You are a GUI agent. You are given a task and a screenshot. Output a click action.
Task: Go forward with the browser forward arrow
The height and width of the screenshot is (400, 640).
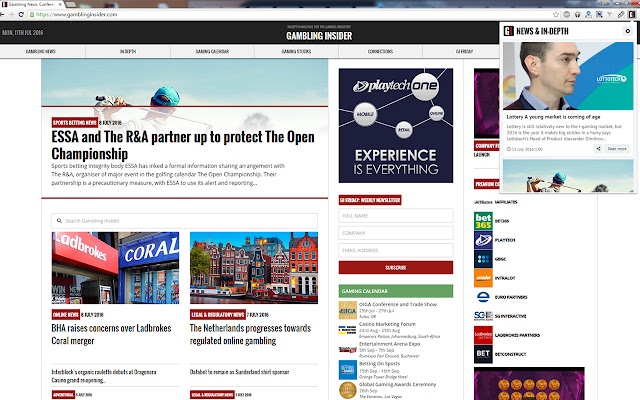point(11,14)
